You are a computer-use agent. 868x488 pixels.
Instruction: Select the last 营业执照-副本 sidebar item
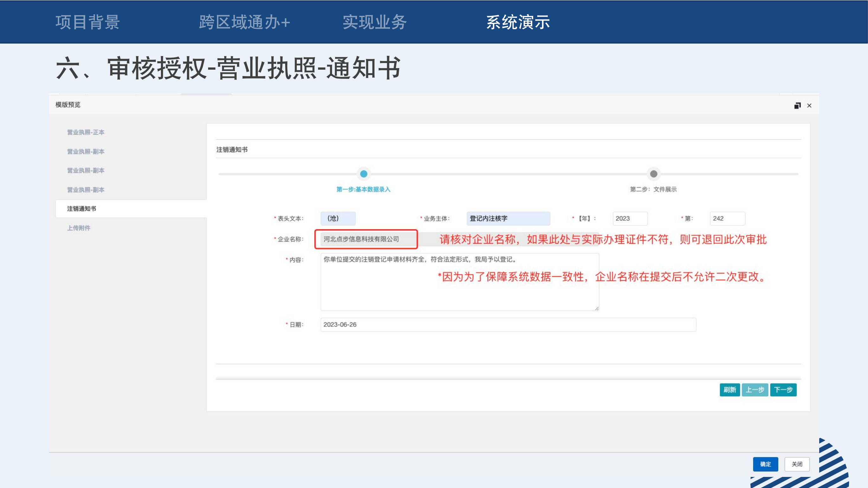[x=86, y=190]
